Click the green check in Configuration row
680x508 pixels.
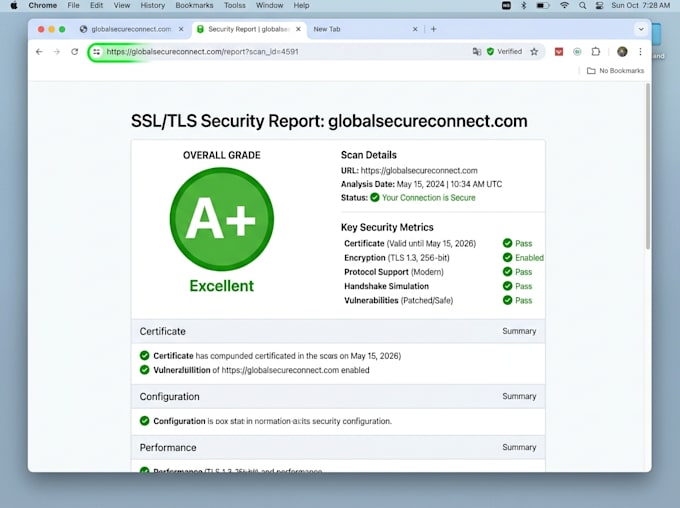pyautogui.click(x=144, y=420)
